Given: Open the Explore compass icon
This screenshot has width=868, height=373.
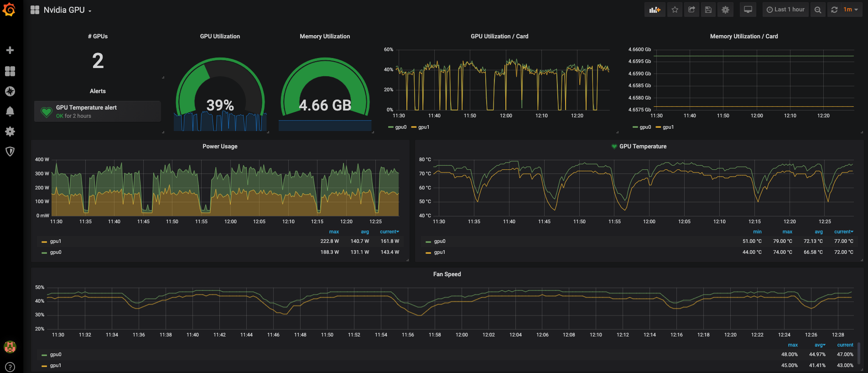Looking at the screenshot, I should tap(10, 91).
